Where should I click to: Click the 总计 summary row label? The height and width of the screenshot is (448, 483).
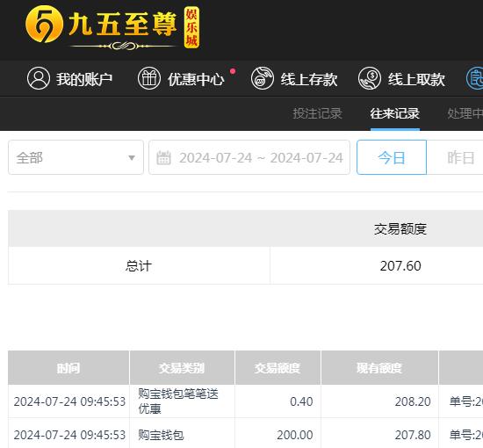click(x=139, y=265)
